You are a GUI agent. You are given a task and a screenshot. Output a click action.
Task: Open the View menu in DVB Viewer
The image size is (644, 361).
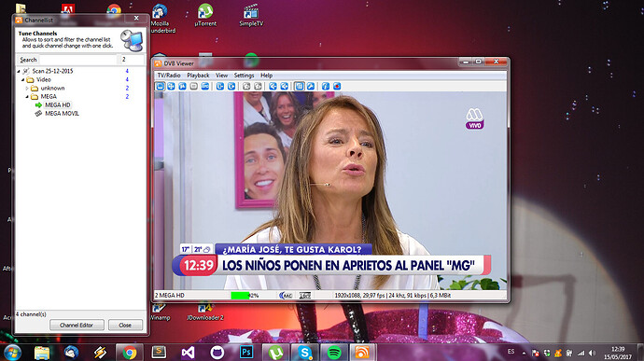pos(221,76)
